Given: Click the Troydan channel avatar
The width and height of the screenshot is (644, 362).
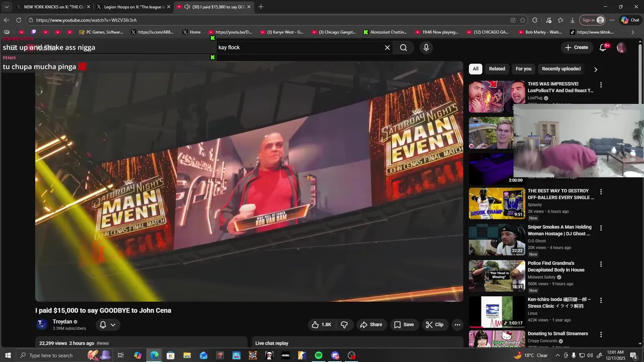Looking at the screenshot, I should click(42, 324).
